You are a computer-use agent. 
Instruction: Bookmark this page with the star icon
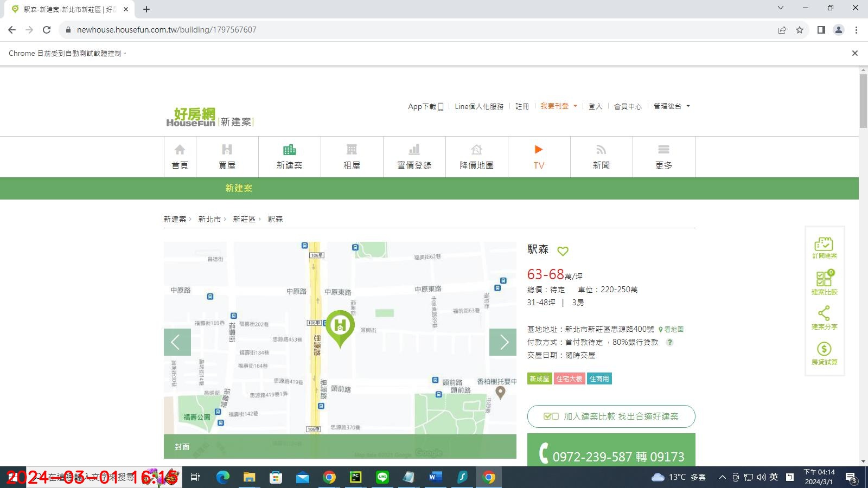[x=799, y=30]
